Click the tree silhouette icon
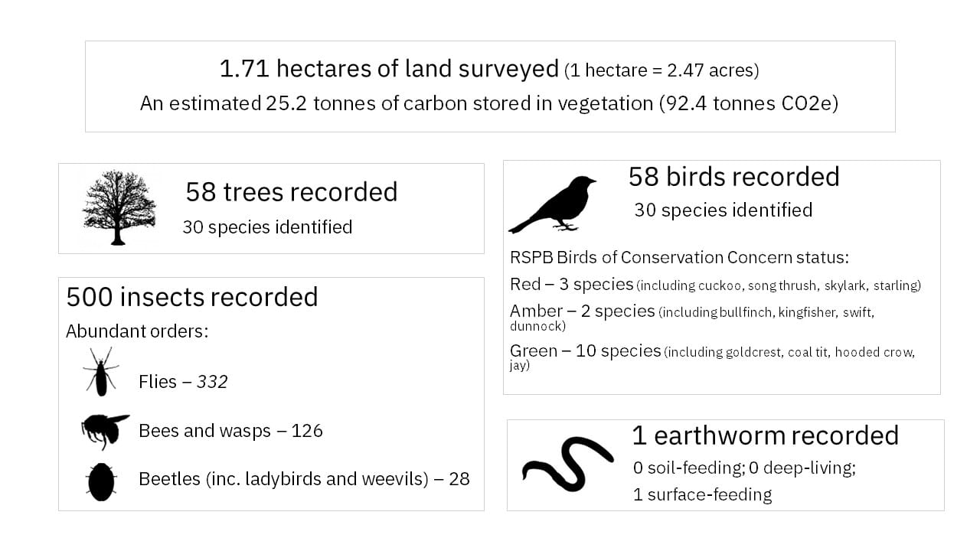This screenshot has height=551, width=980. pos(119,207)
